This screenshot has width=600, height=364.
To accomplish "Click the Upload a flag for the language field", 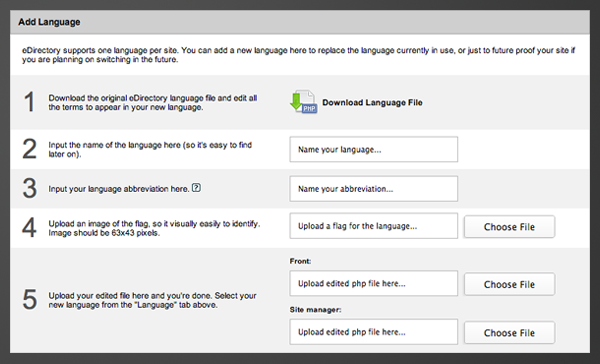I will click(x=373, y=226).
